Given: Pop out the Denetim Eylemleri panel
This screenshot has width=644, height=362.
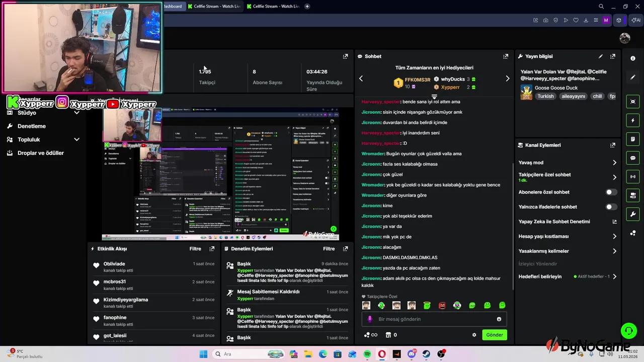Looking at the screenshot, I should point(345,249).
